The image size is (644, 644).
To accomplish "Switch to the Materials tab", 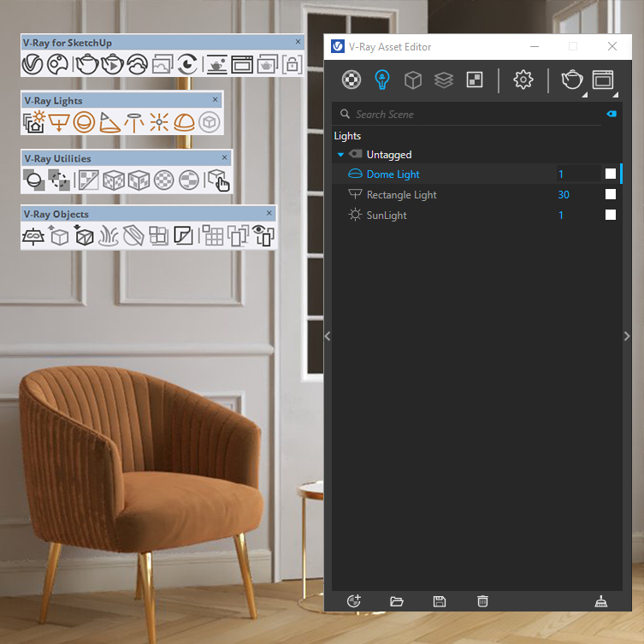I will pyautogui.click(x=351, y=80).
